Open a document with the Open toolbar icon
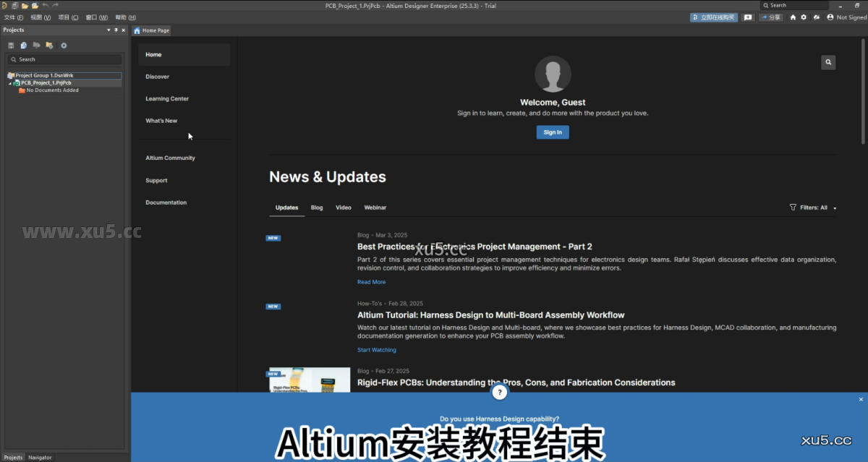Image resolution: width=868 pixels, height=462 pixels. (x=25, y=5)
